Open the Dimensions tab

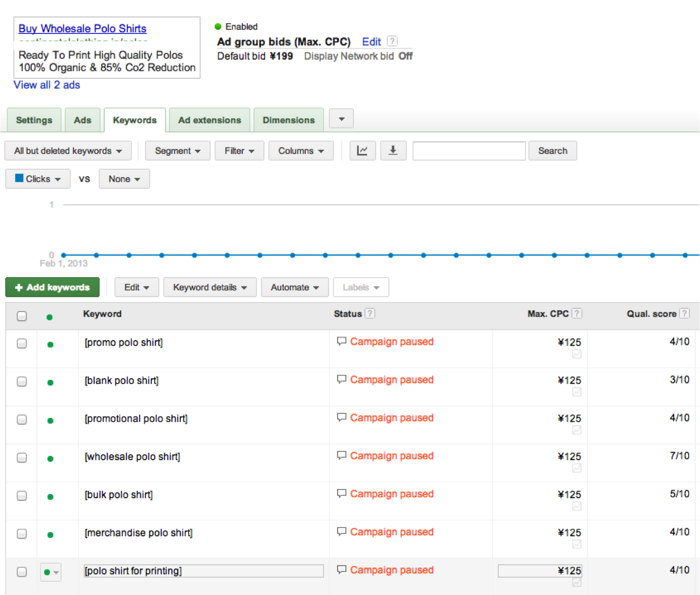288,120
